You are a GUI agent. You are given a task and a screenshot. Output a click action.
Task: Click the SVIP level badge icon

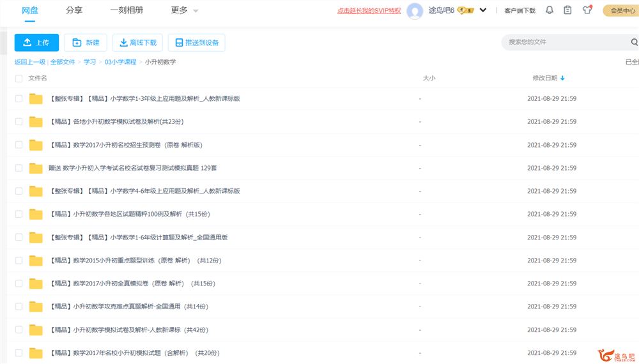point(465,10)
